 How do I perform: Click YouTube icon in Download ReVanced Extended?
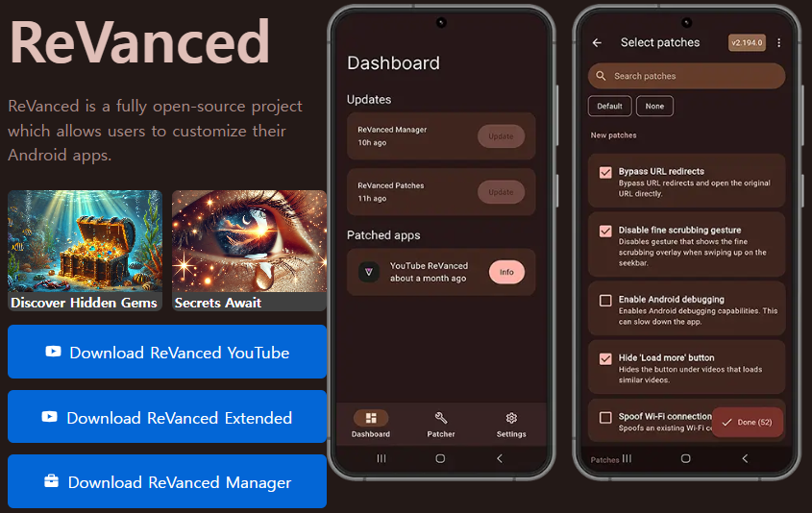pos(50,417)
